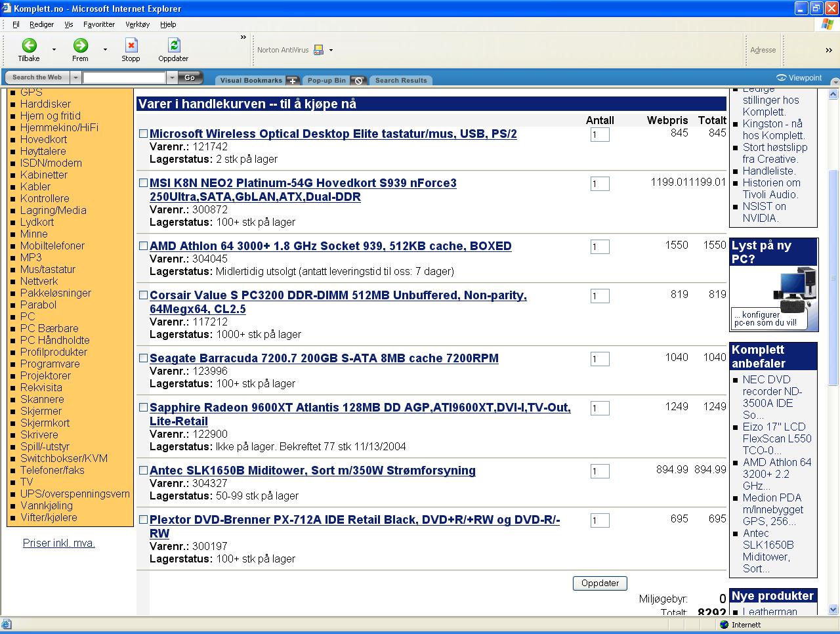Switch to Visual Bookmarks tab
This screenshot has width=840, height=634.
[x=251, y=80]
